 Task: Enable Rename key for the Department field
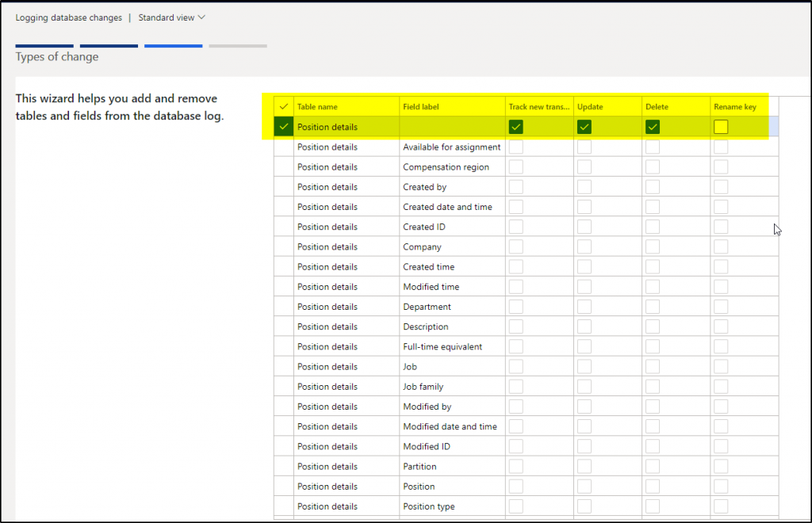click(721, 306)
